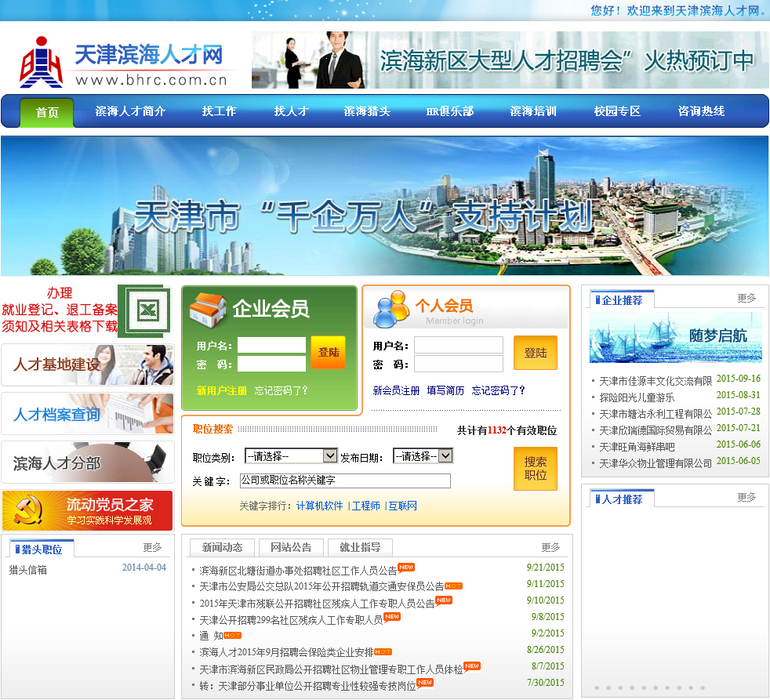770x700 pixels.
Task: Open news 天津公开招聘299名社区残疾人工作专职人员
Action: click(291, 620)
